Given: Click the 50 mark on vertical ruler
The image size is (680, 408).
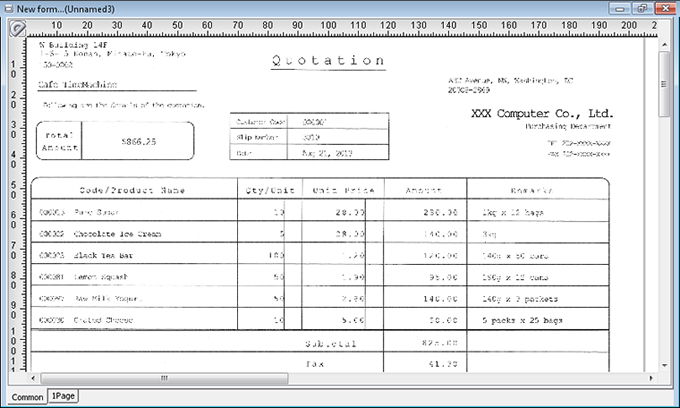Looking at the screenshot, I should tap(13, 189).
